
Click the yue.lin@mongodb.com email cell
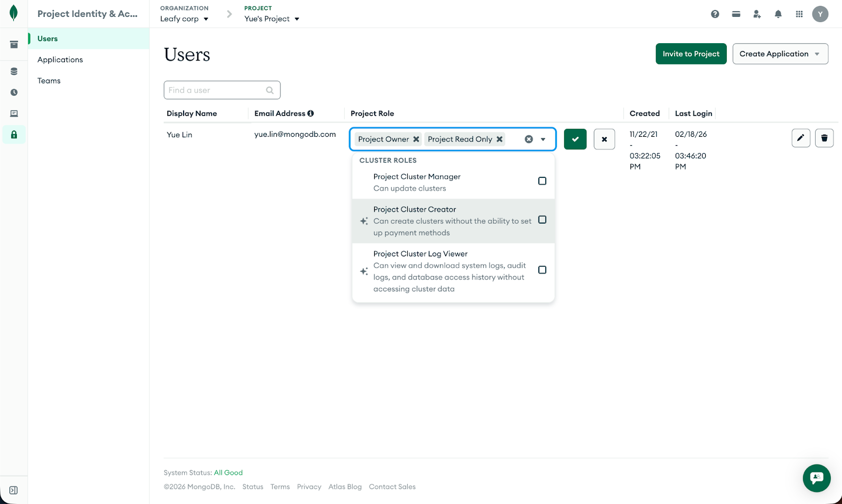pyautogui.click(x=295, y=134)
